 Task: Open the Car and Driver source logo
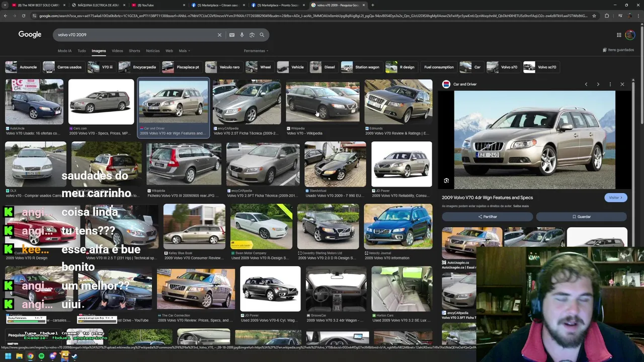coord(446,84)
